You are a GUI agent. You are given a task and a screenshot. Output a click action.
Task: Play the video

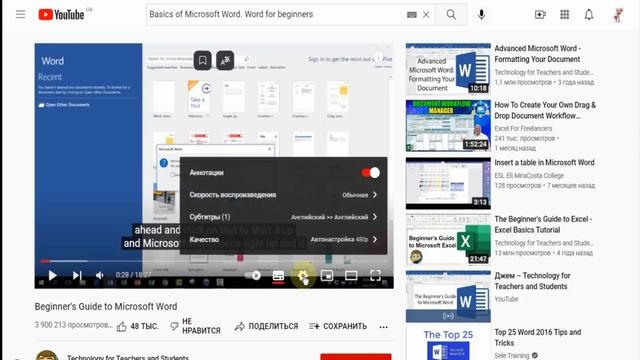pyautogui.click(x=52, y=276)
